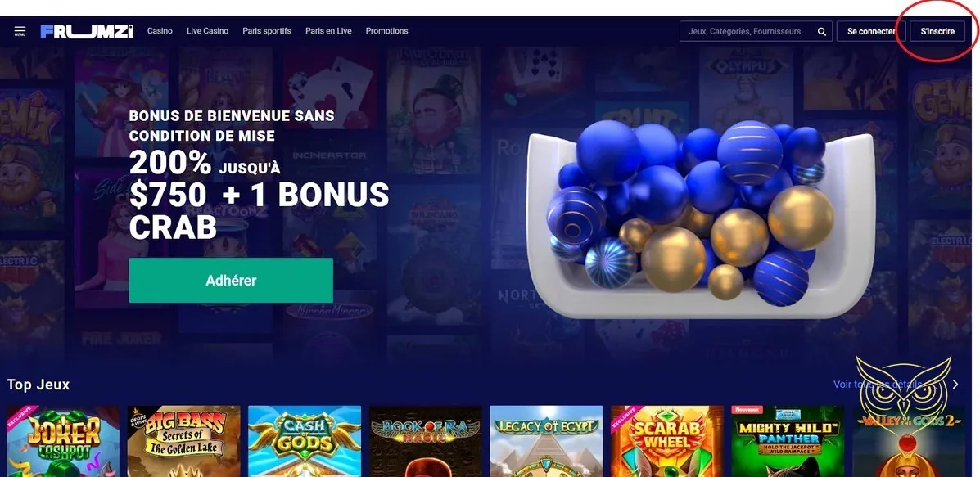Open the hamburger menu icon
The width and height of the screenshot is (980, 477).
[x=20, y=31]
